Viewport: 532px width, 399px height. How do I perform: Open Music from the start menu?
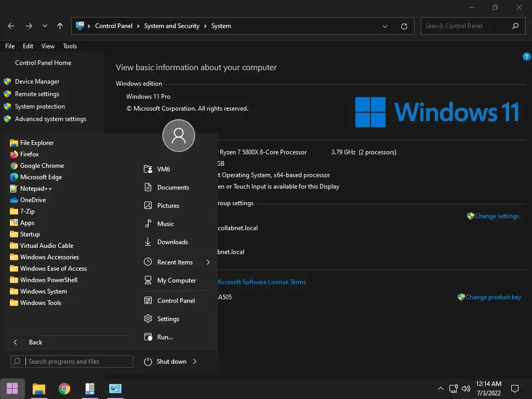[x=166, y=224]
